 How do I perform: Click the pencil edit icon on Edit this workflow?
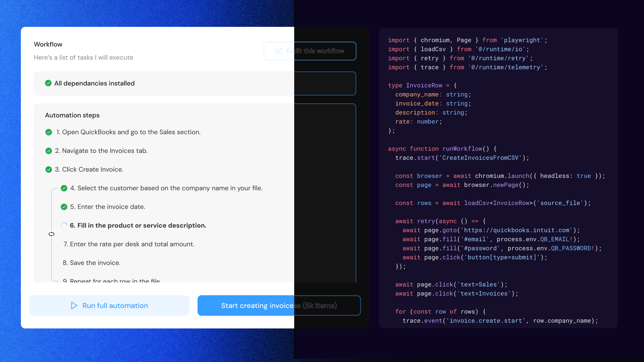[279, 51]
